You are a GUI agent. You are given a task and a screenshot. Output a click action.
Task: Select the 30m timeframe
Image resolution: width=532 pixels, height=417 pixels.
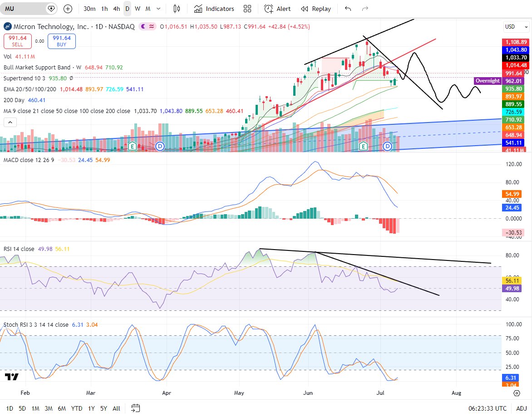(x=89, y=9)
